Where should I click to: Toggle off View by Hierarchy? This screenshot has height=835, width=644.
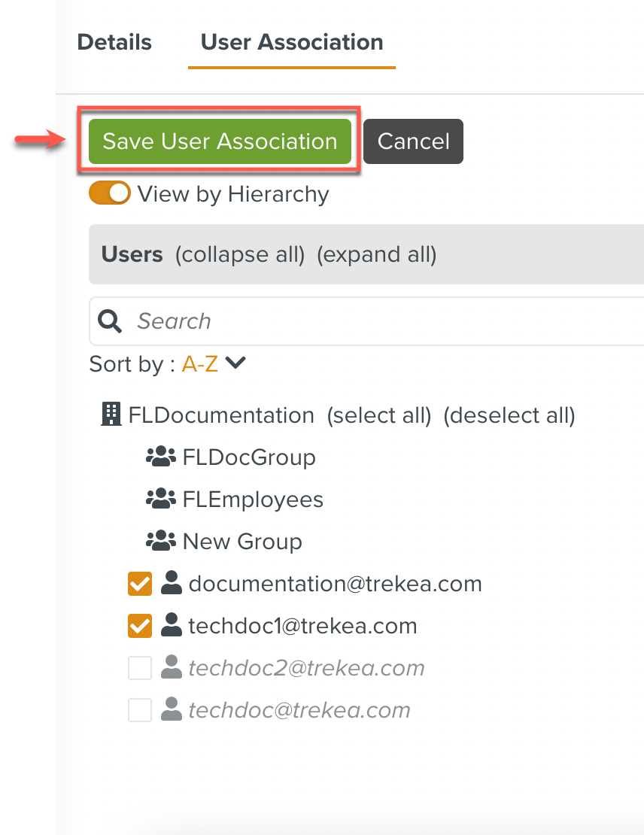pyautogui.click(x=109, y=193)
